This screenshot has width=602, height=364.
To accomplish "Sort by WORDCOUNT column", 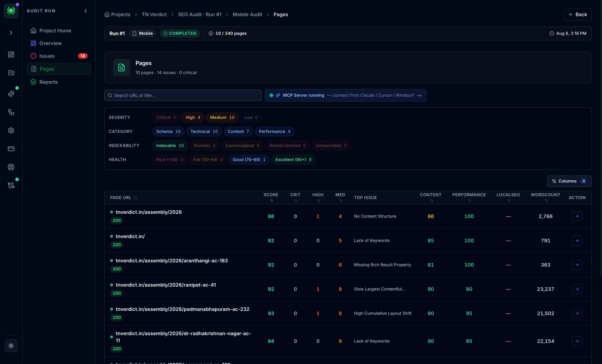I will (545, 197).
